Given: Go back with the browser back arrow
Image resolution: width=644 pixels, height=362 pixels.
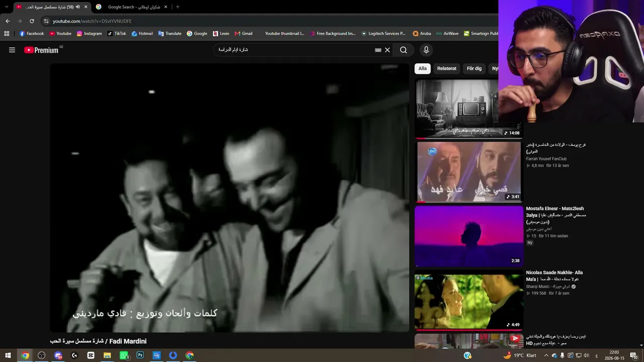Looking at the screenshot, I should click(x=8, y=21).
